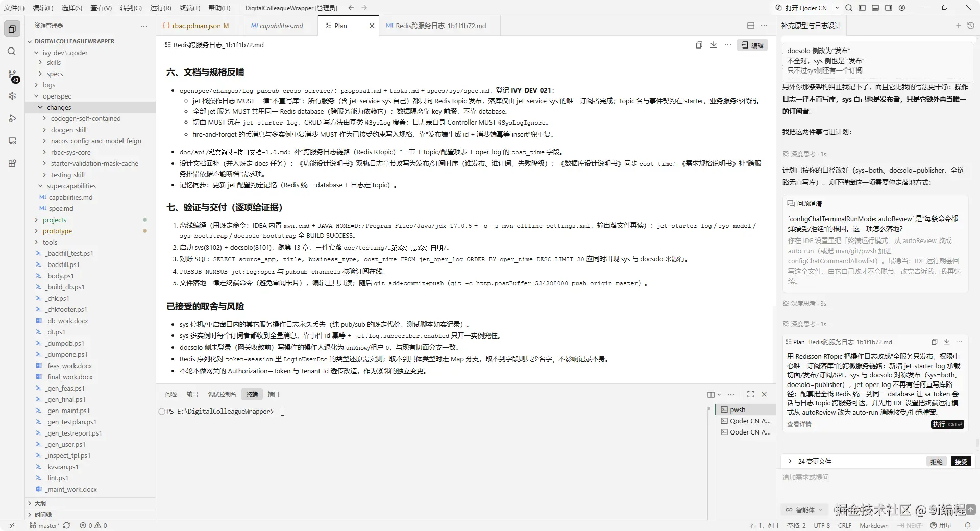Open the Explorer view in activity bar
Image resolution: width=980 pixels, height=531 pixels.
coord(12,29)
